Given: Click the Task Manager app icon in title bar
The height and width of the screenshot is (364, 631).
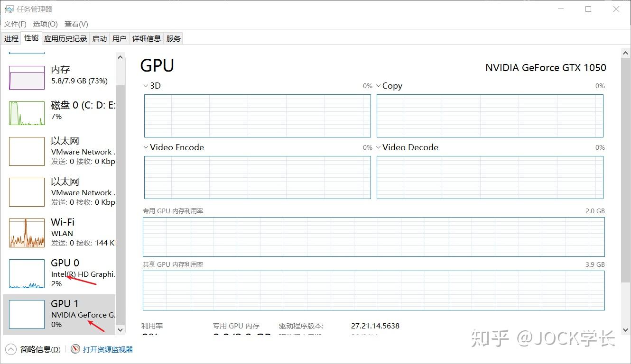Looking at the screenshot, I should [9, 9].
